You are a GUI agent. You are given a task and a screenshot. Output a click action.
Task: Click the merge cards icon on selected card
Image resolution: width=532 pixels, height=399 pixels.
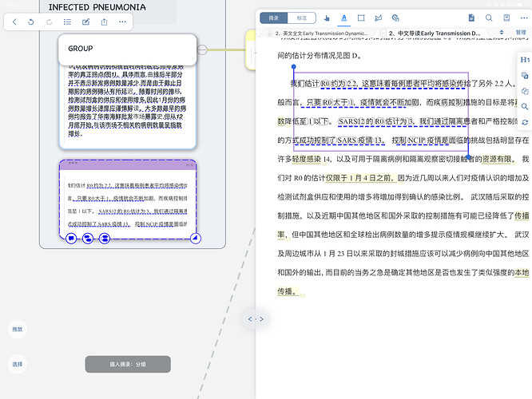[105, 239]
